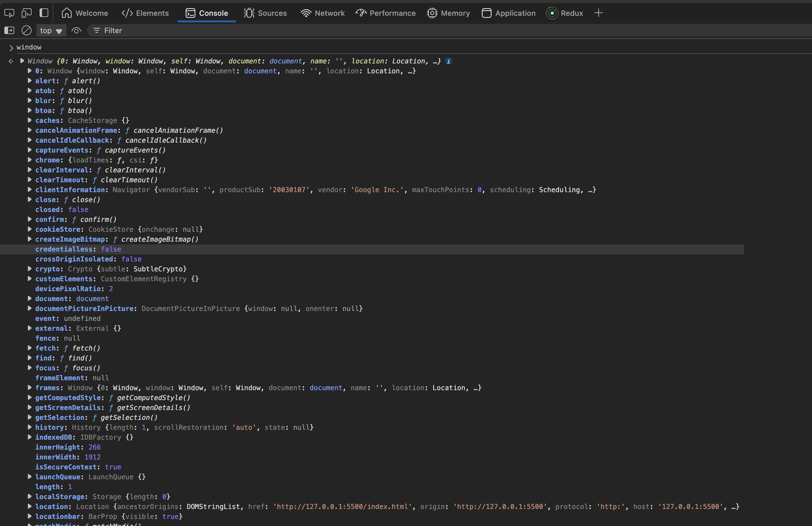Switch to the Network tab
The width and height of the screenshot is (812, 526).
[x=323, y=13]
